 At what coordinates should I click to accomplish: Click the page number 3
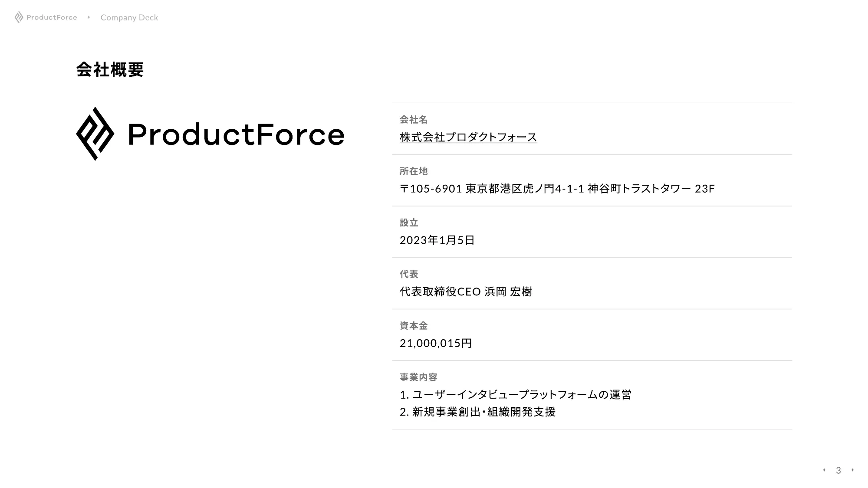(838, 471)
